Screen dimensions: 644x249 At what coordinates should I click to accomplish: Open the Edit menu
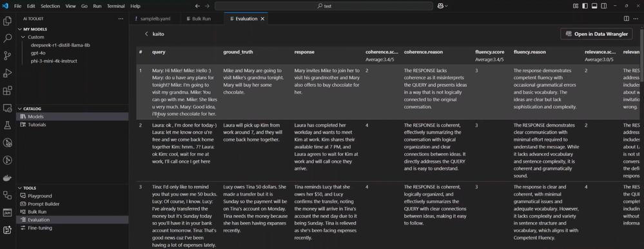point(31,6)
